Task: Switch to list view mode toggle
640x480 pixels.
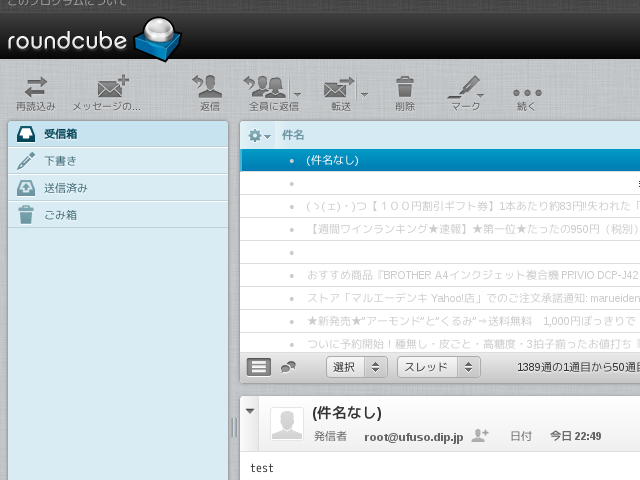Action: click(x=259, y=367)
